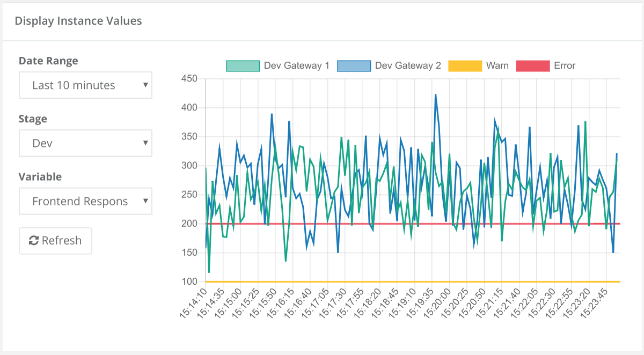Click the red Error threshold line
The width and height of the screenshot is (644, 355).
[x=376, y=224]
